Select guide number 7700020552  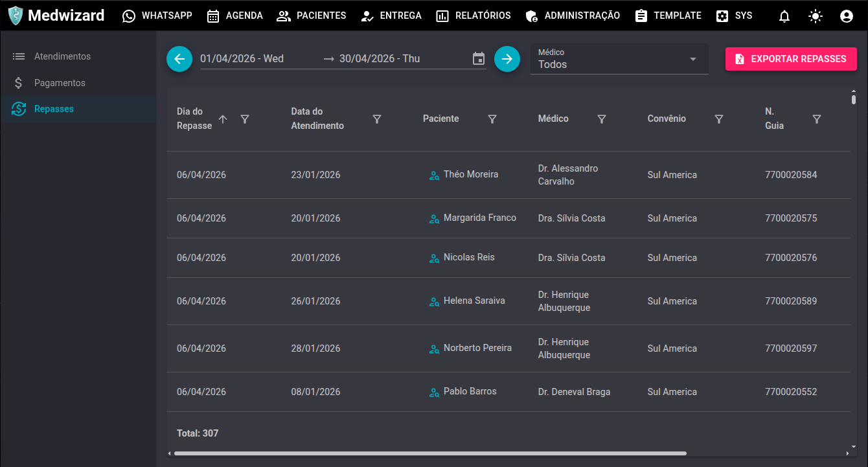tap(791, 392)
